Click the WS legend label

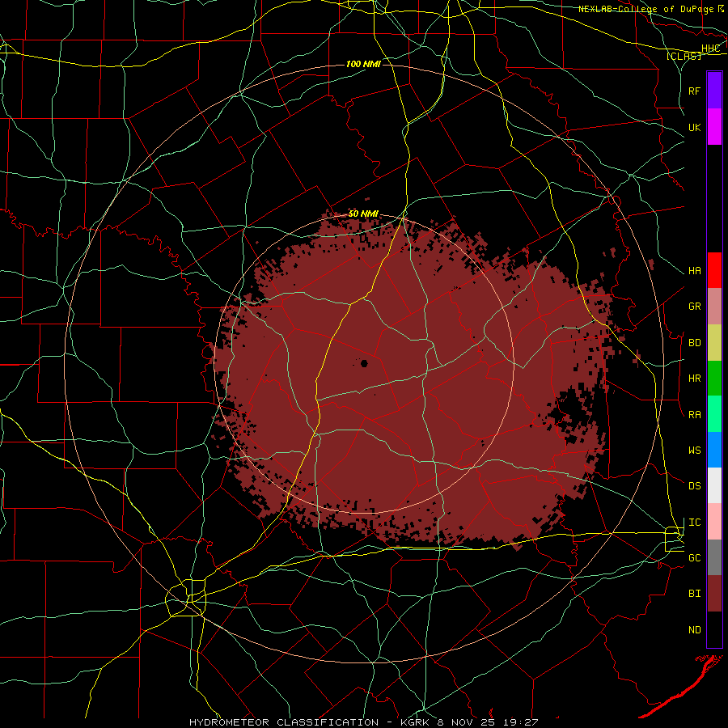(x=695, y=451)
